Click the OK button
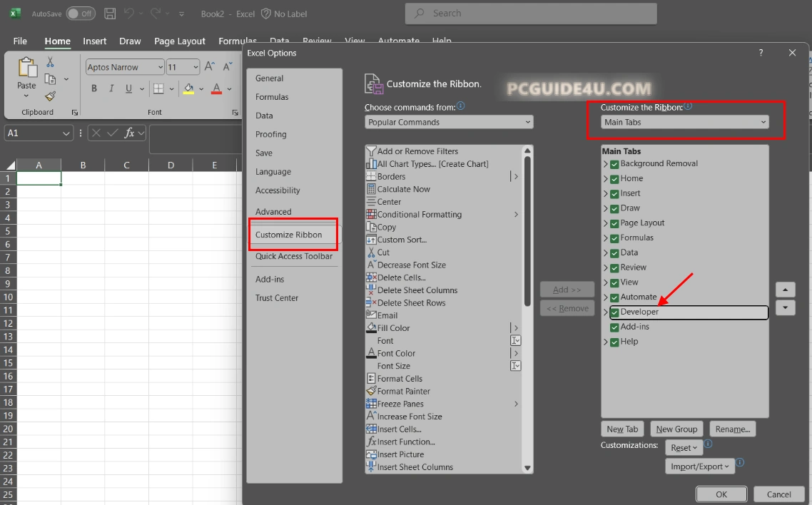812x505 pixels. tap(721, 494)
